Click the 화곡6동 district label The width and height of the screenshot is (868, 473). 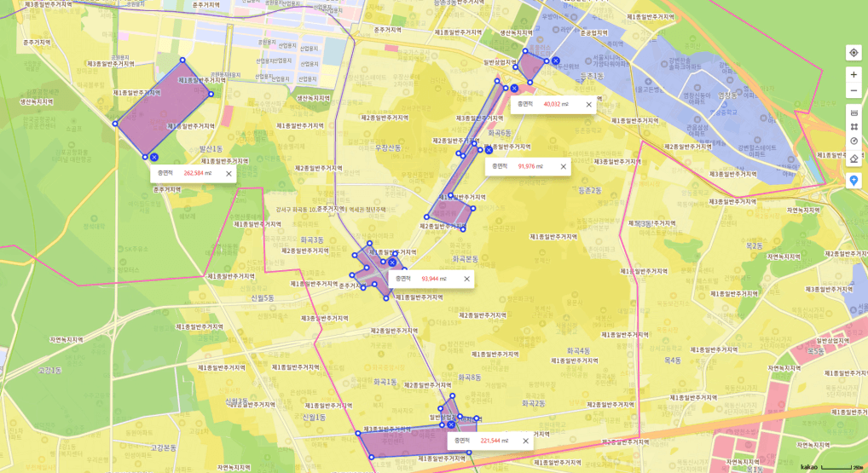pos(500,133)
